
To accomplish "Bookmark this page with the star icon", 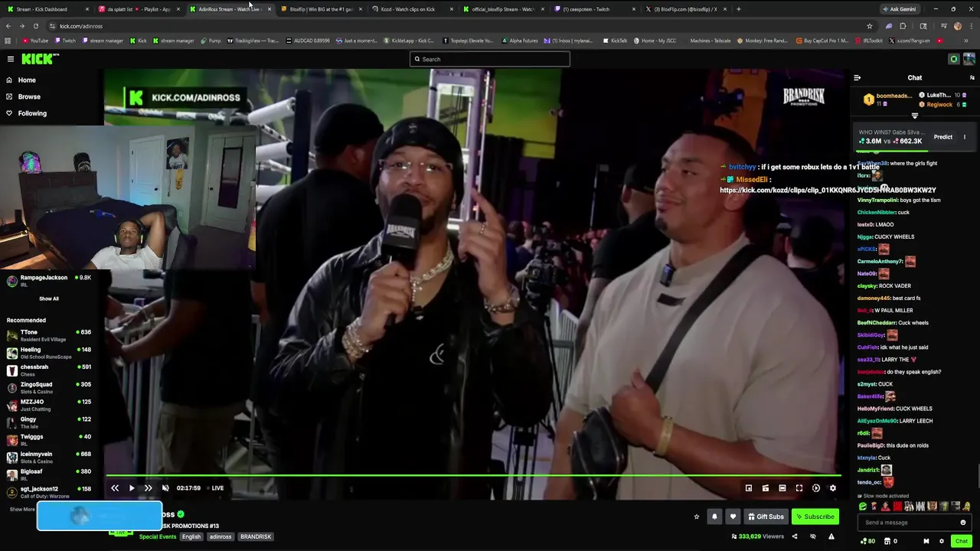I will click(x=869, y=26).
